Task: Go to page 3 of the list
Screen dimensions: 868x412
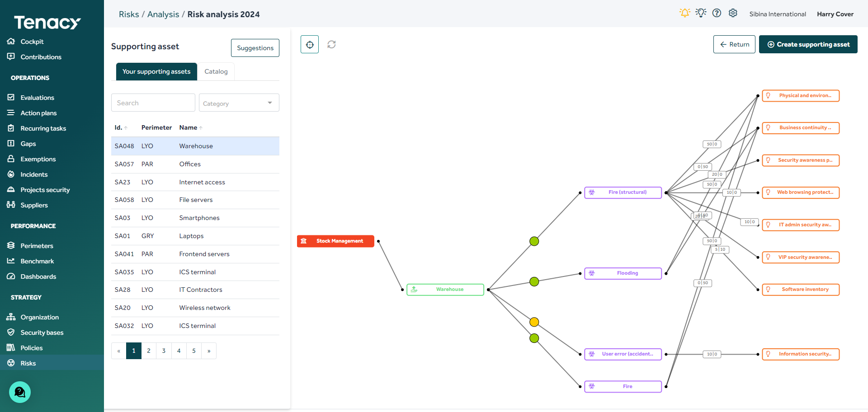Action: (164, 351)
